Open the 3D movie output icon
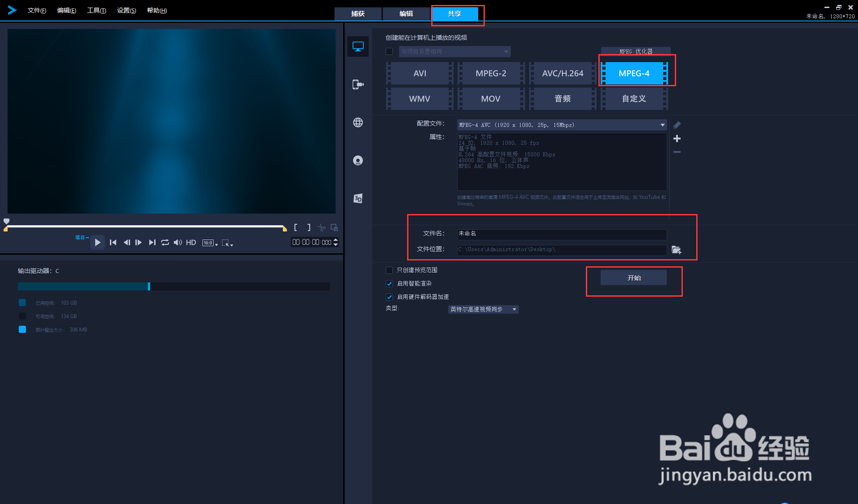 [358, 198]
